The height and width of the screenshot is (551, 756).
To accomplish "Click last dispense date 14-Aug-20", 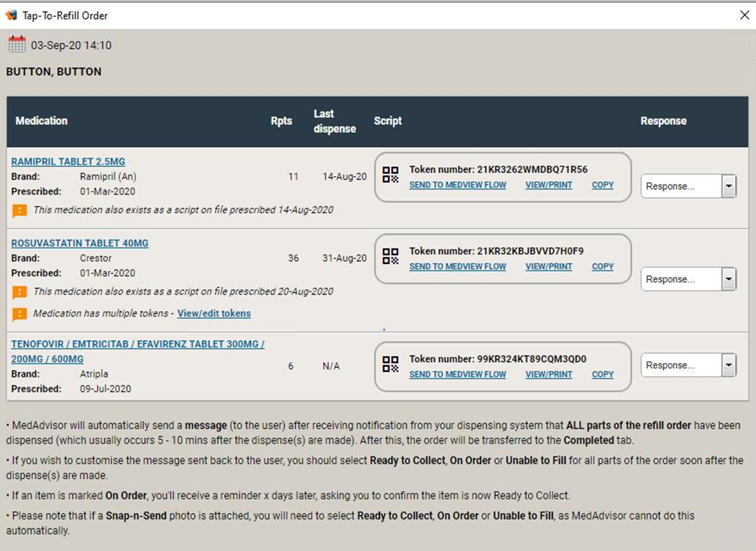I will 345,177.
